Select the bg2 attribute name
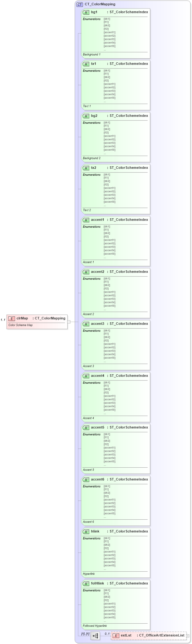This screenshot has height=644, width=192. point(94,116)
